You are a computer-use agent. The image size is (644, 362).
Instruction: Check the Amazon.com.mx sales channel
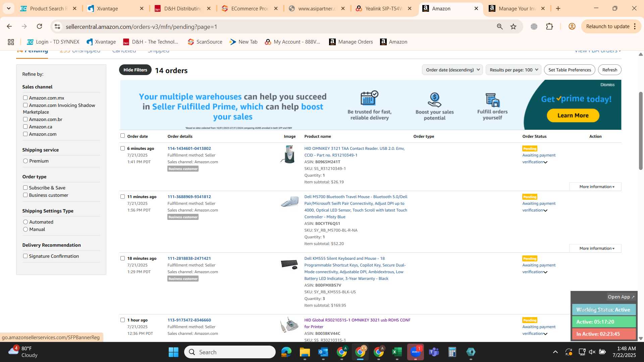pyautogui.click(x=25, y=98)
